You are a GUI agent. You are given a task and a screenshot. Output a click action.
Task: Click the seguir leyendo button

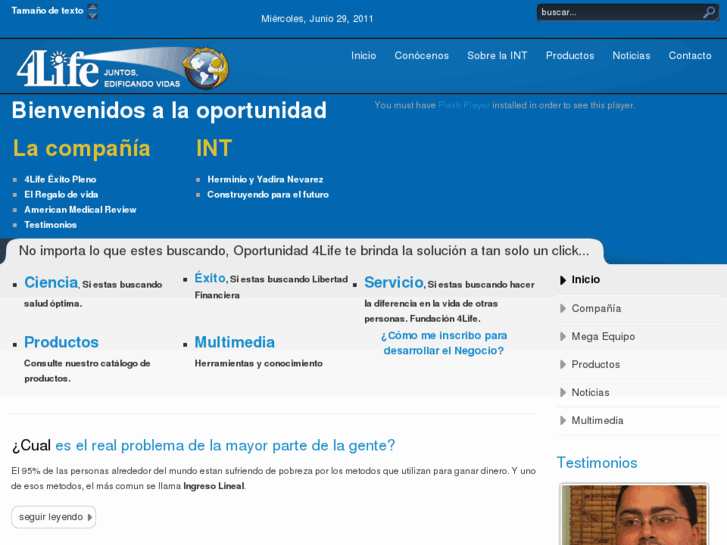click(53, 517)
